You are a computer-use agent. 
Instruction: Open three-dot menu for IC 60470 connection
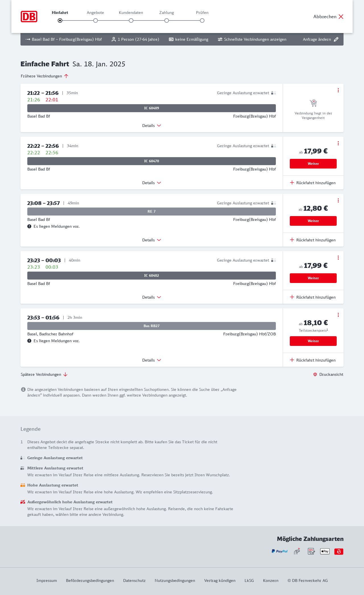click(338, 143)
